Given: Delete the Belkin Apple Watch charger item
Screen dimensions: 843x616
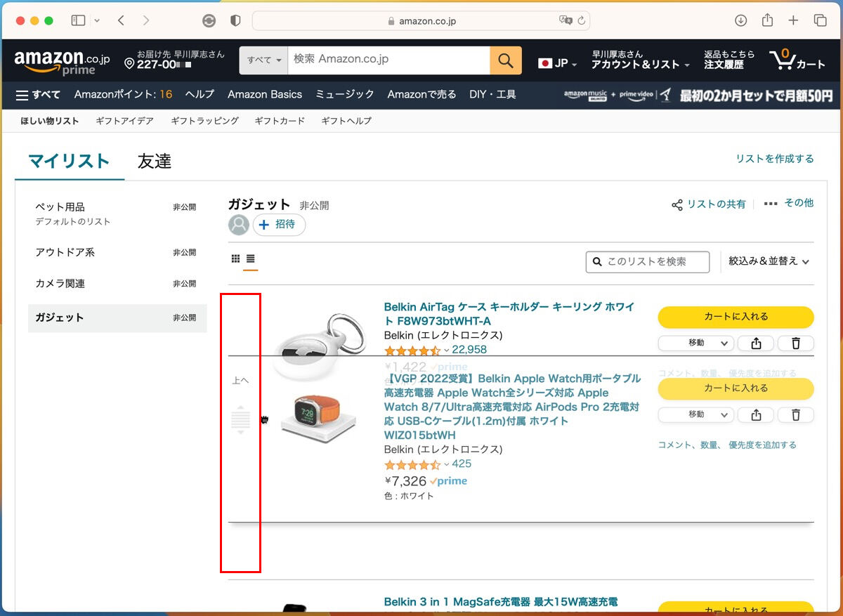Looking at the screenshot, I should pyautogui.click(x=796, y=415).
